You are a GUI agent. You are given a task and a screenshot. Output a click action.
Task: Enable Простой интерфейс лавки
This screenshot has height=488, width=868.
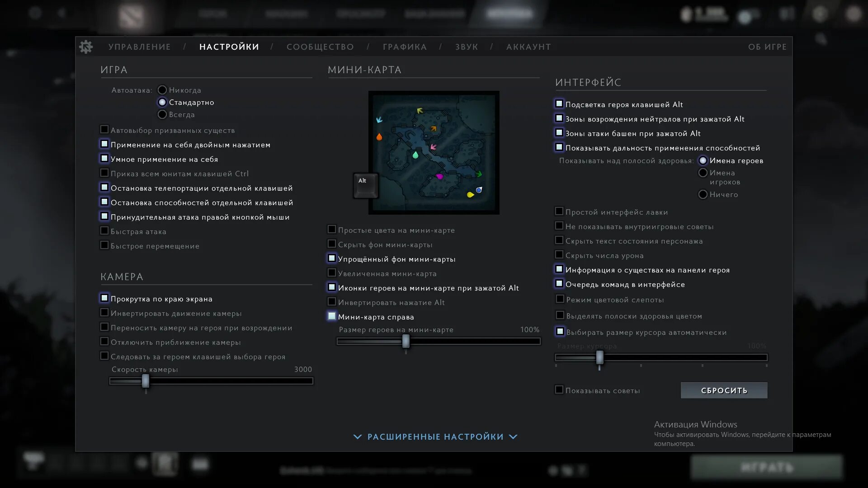pos(559,211)
